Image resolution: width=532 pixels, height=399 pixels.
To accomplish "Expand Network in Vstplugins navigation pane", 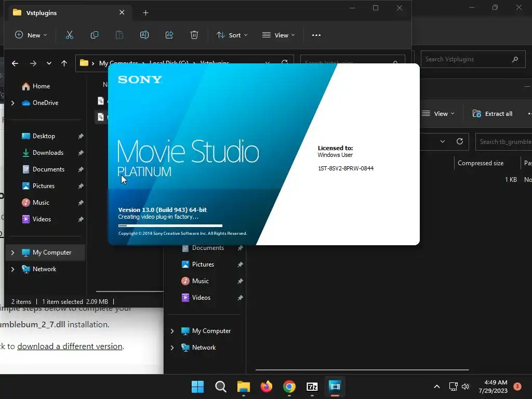I will coord(13,269).
